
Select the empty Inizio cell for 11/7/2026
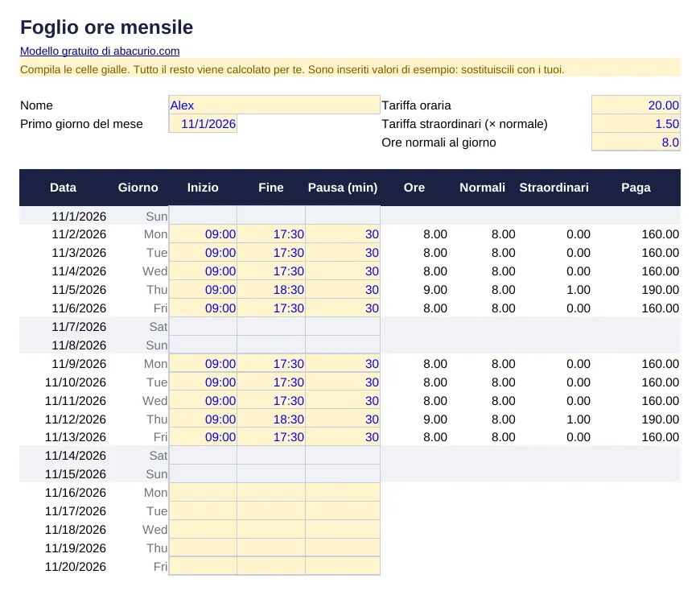coord(203,327)
